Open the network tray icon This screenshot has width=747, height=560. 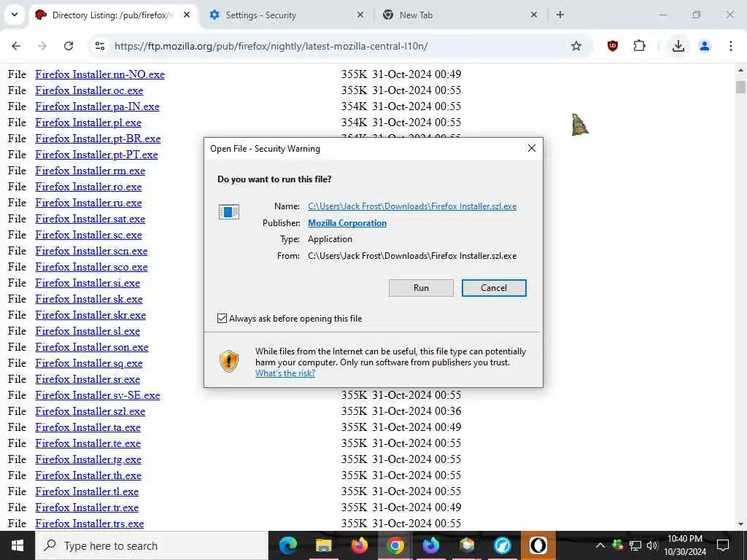pyautogui.click(x=635, y=545)
